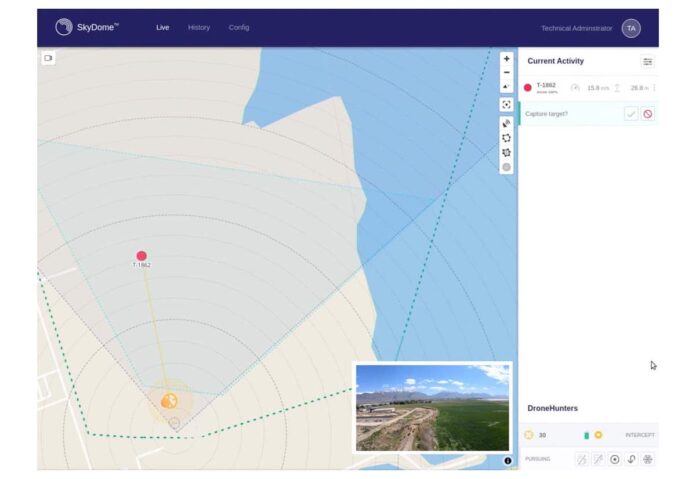Image resolution: width=696 pixels, height=479 pixels.
Task: Click the T-1862 track name in the list
Action: (546, 85)
